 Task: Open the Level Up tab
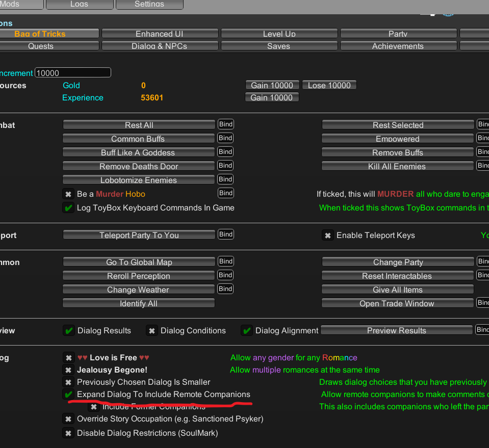click(279, 33)
